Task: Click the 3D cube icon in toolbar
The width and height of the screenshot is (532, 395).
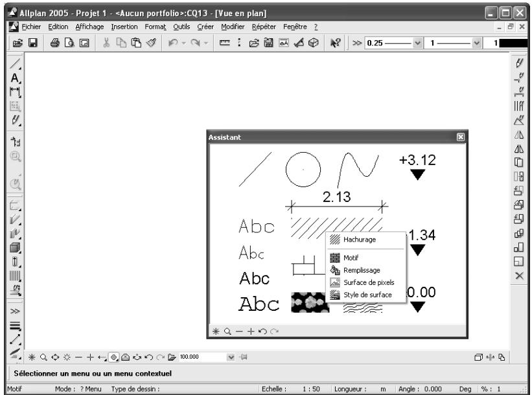Action: pyautogui.click(x=314, y=43)
